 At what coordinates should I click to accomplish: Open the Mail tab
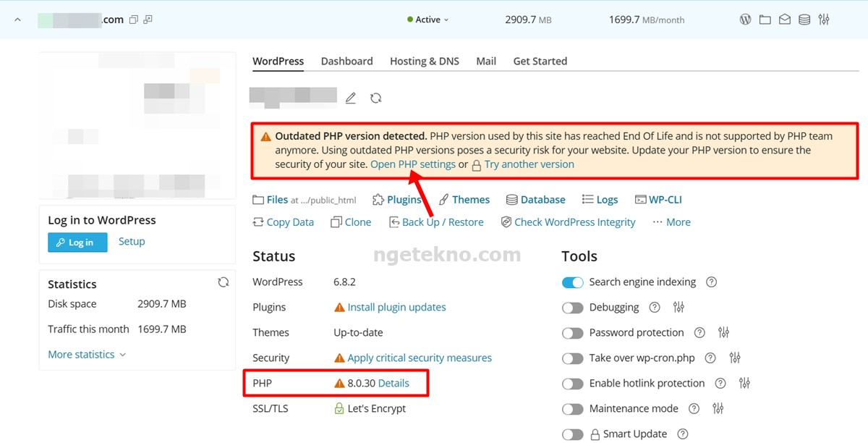click(x=486, y=61)
